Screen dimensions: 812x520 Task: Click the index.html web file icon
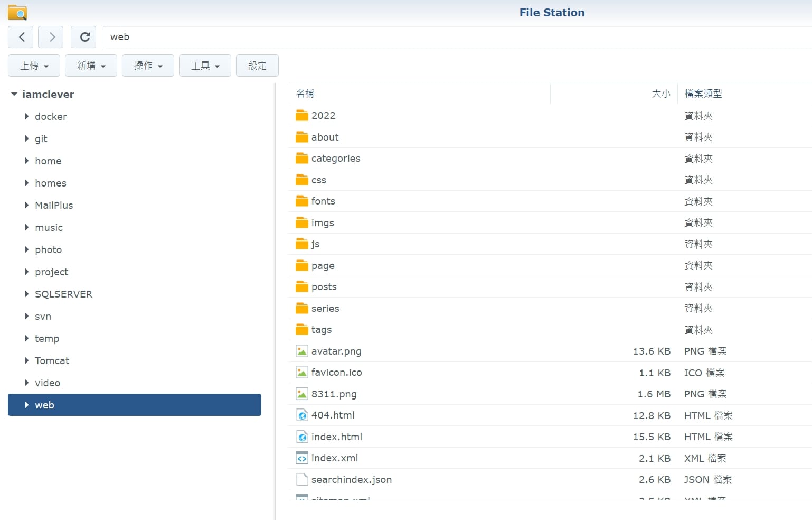coord(302,437)
